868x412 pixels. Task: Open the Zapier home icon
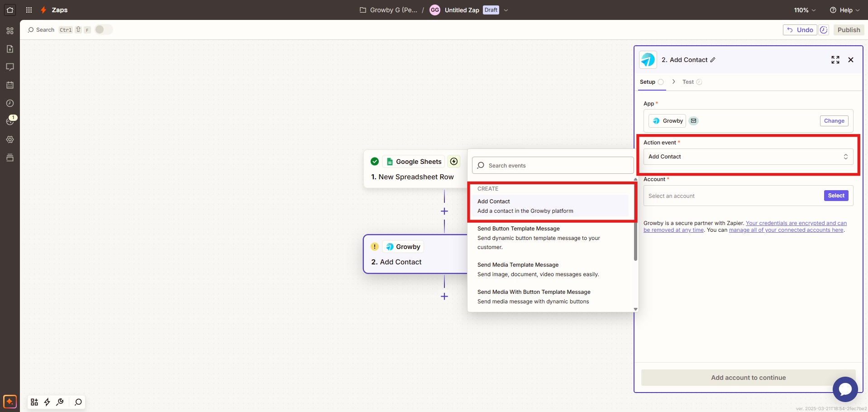tap(10, 10)
